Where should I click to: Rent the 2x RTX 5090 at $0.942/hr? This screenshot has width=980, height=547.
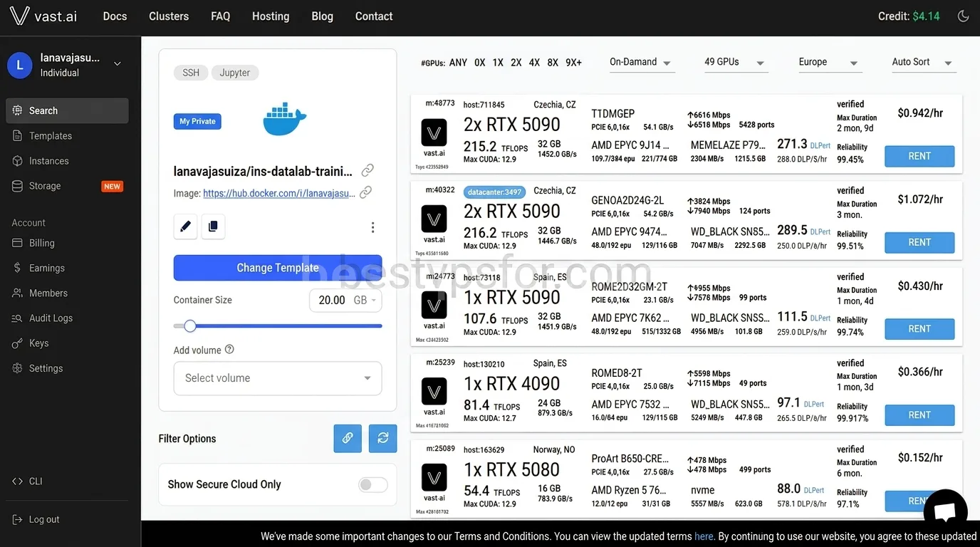(x=919, y=156)
